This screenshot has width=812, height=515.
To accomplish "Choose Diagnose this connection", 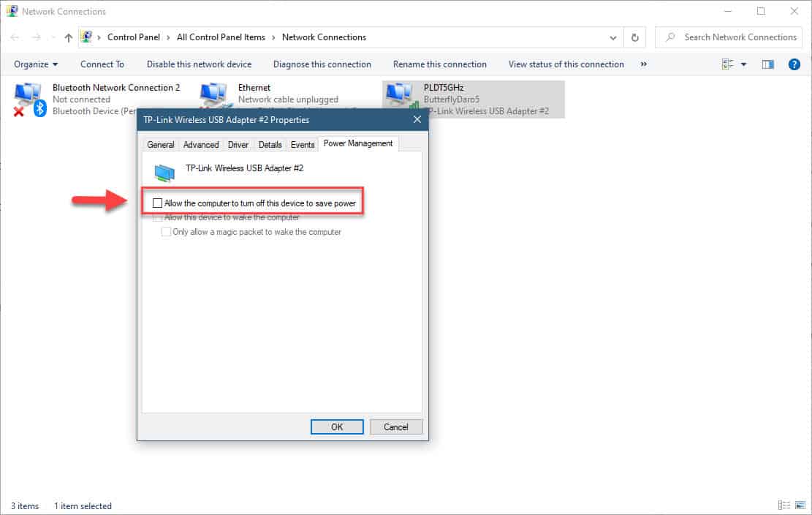I will (x=322, y=64).
